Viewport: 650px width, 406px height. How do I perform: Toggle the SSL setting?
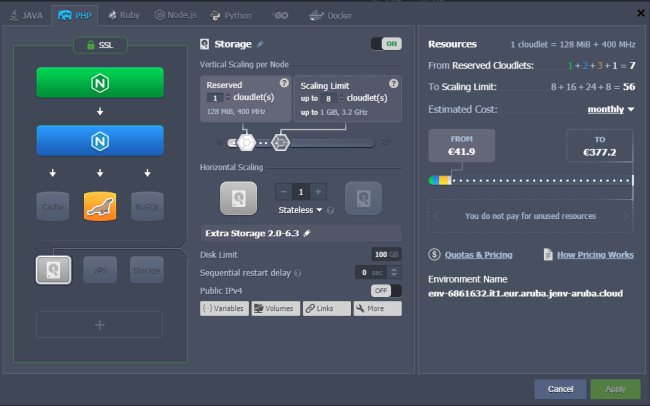point(99,45)
